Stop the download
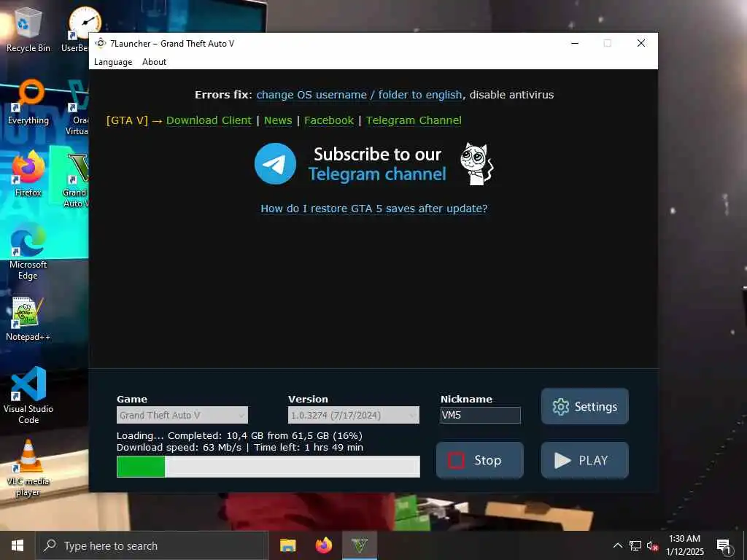Viewport: 747px width, 560px height. click(480, 460)
